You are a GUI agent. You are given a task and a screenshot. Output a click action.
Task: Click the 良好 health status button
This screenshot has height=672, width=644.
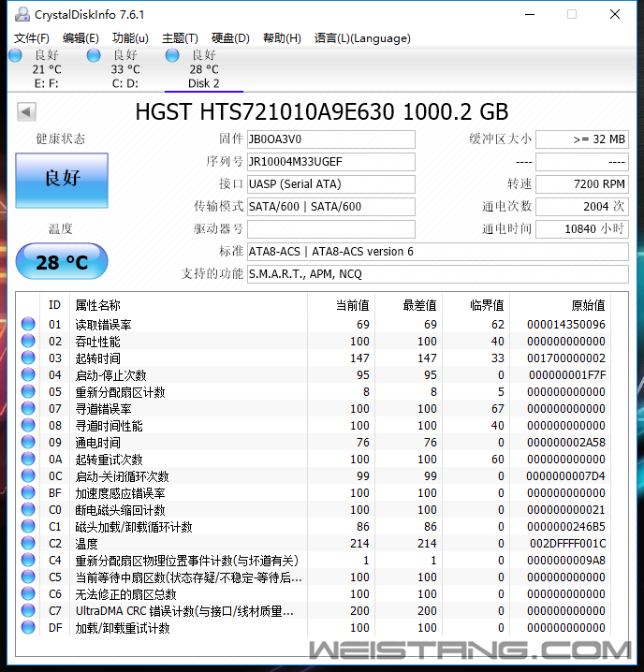[x=62, y=181]
